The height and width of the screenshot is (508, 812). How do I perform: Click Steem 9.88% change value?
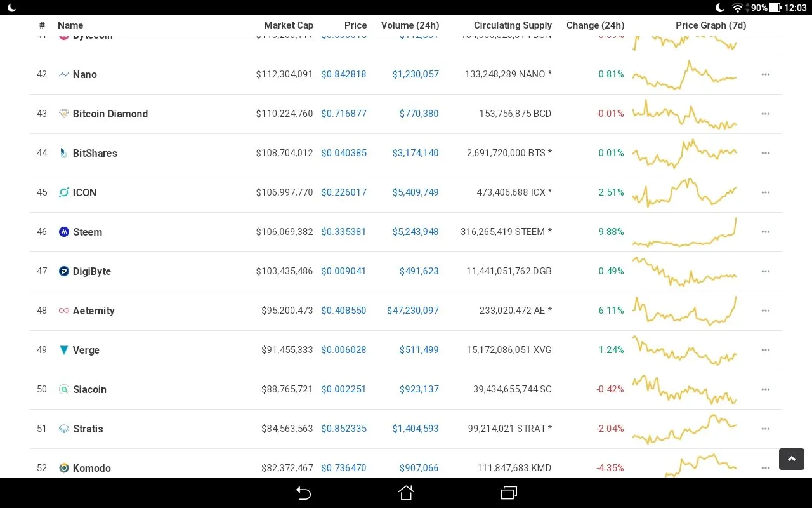[x=612, y=232]
